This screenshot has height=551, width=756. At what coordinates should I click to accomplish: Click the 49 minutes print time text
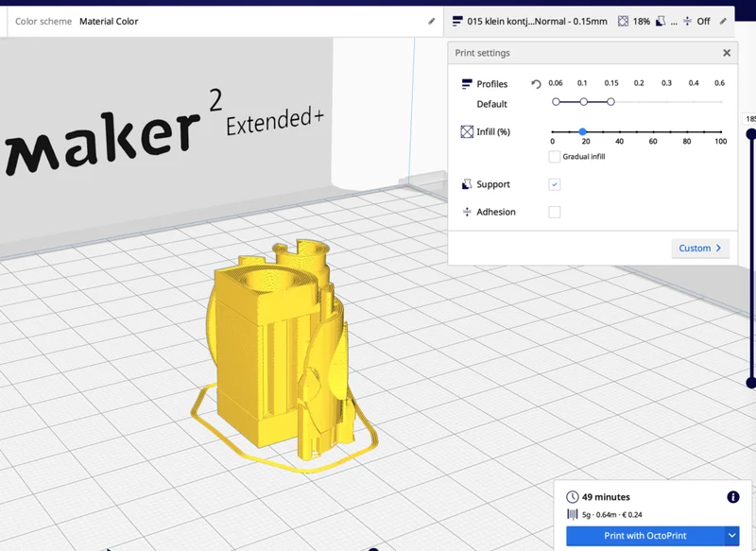tap(606, 497)
